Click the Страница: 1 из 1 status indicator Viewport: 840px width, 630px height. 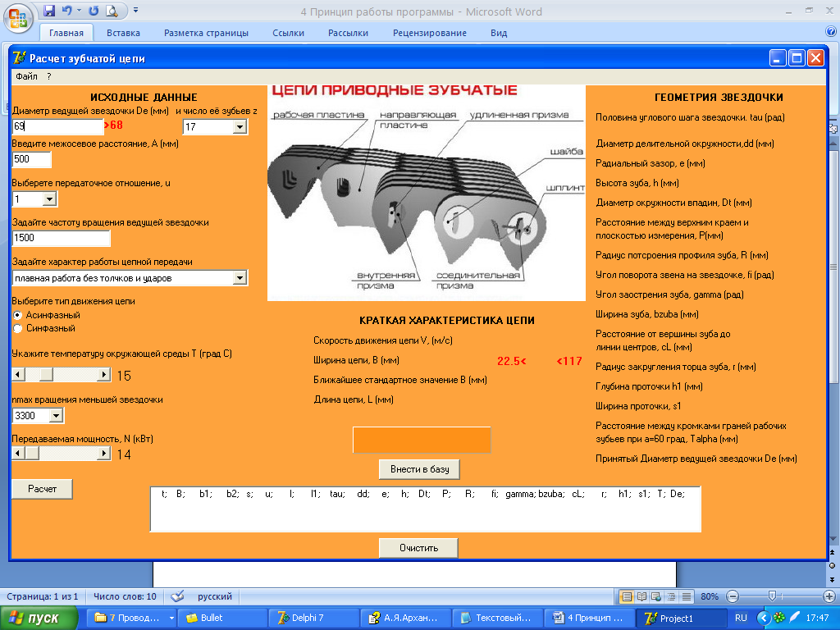pos(43,596)
